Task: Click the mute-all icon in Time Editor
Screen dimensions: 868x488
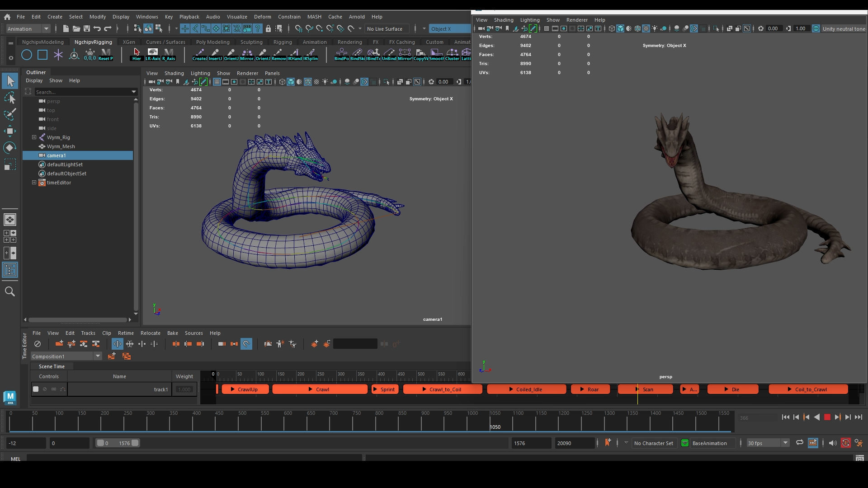Action: tap(38, 344)
